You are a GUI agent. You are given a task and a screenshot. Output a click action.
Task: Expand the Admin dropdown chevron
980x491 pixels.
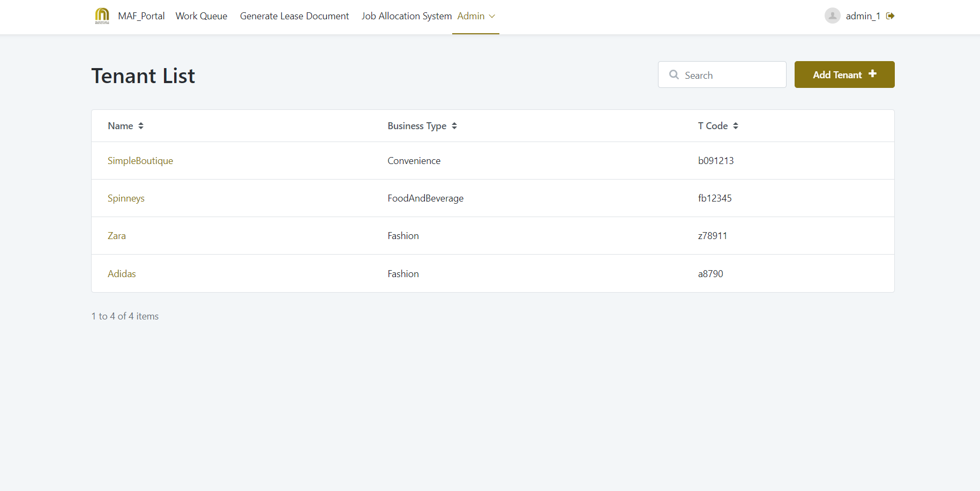pyautogui.click(x=492, y=16)
